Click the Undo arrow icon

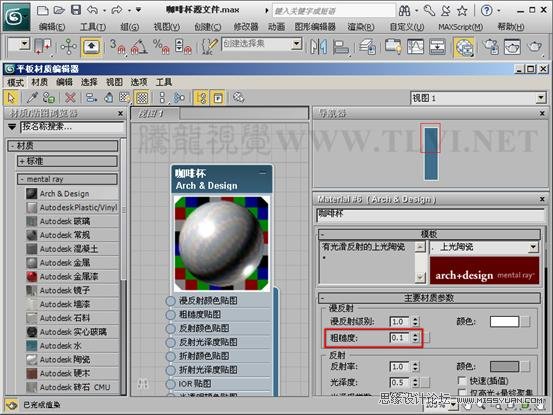pyautogui.click(x=92, y=10)
